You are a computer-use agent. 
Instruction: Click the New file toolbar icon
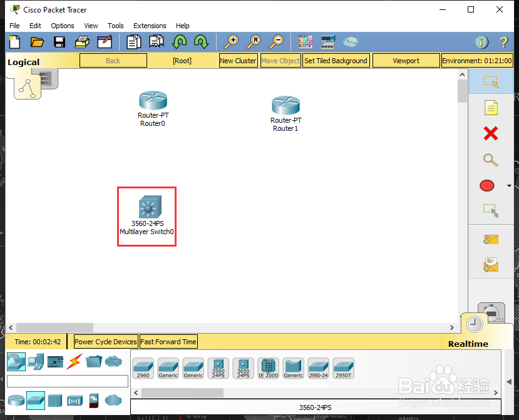point(14,42)
